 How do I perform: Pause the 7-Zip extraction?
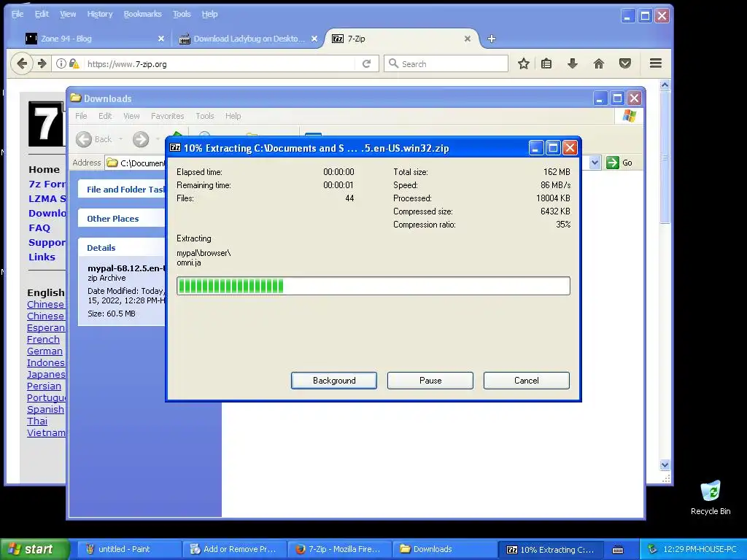[x=430, y=381]
